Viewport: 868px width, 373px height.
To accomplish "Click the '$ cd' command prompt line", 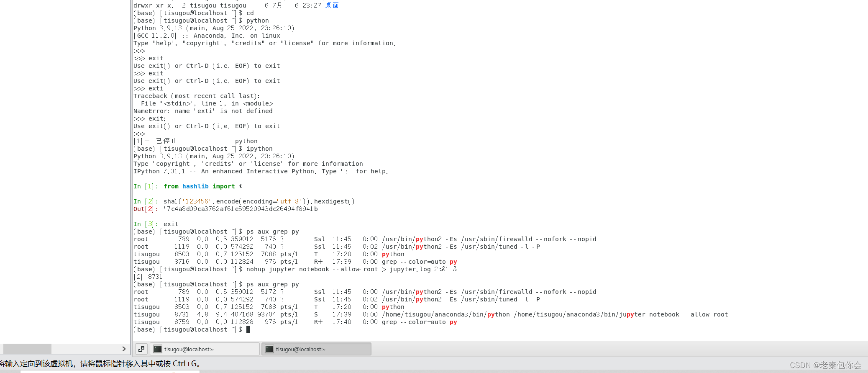I will click(x=194, y=13).
